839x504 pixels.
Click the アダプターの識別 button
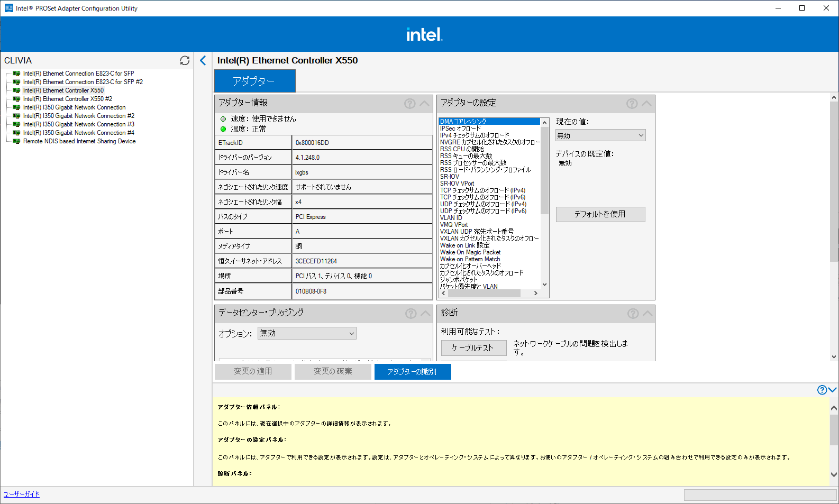pyautogui.click(x=412, y=372)
